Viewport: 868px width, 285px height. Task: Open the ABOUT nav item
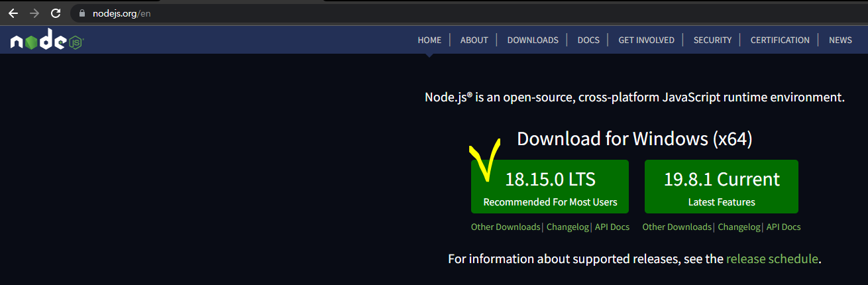[474, 40]
